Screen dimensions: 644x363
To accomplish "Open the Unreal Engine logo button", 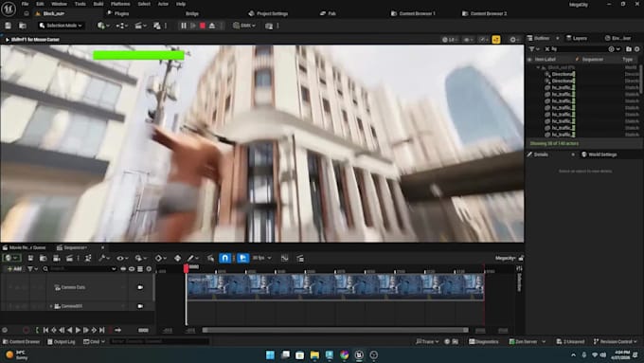I will 9,9.
